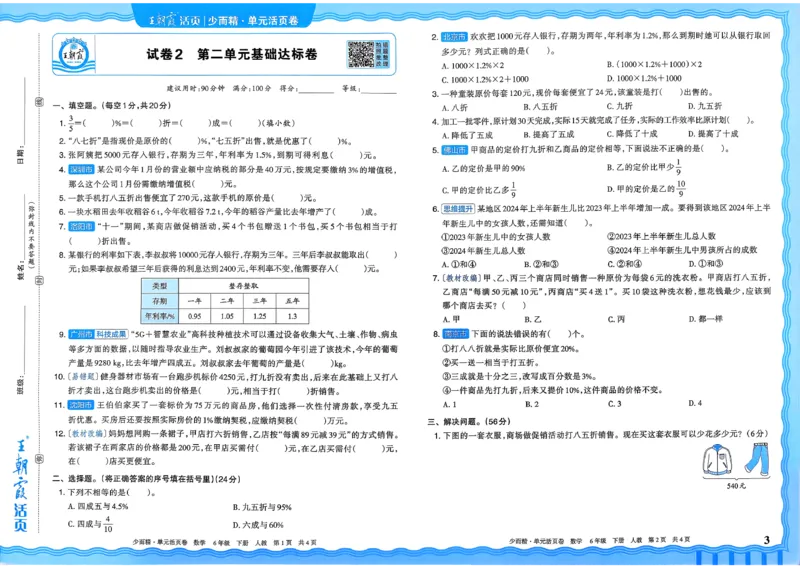Click table cell 1.25
800x566 pixels.
click(260, 316)
